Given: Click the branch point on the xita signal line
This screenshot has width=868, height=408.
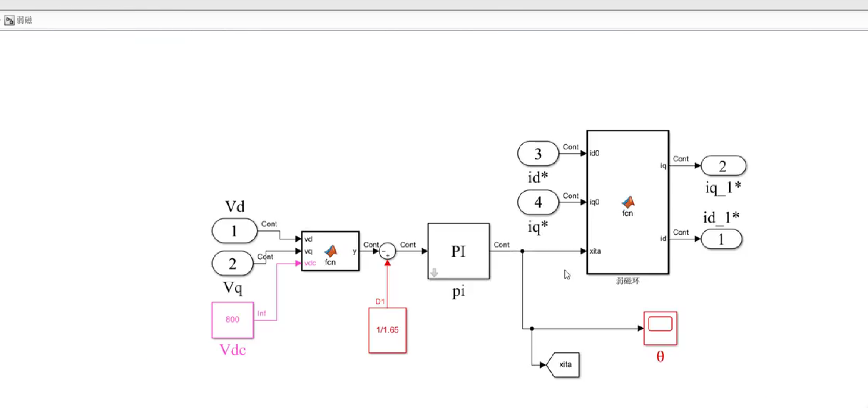Looking at the screenshot, I should click(522, 251).
